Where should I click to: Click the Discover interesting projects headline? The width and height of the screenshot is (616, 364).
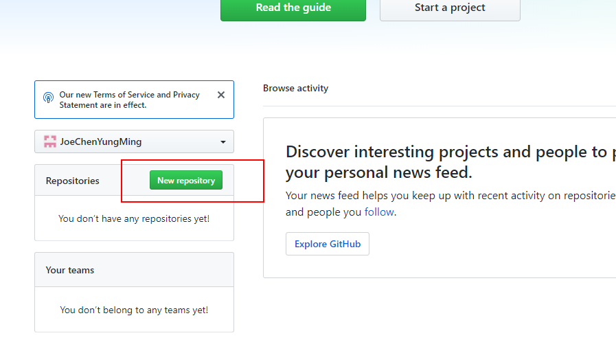pyautogui.click(x=450, y=162)
